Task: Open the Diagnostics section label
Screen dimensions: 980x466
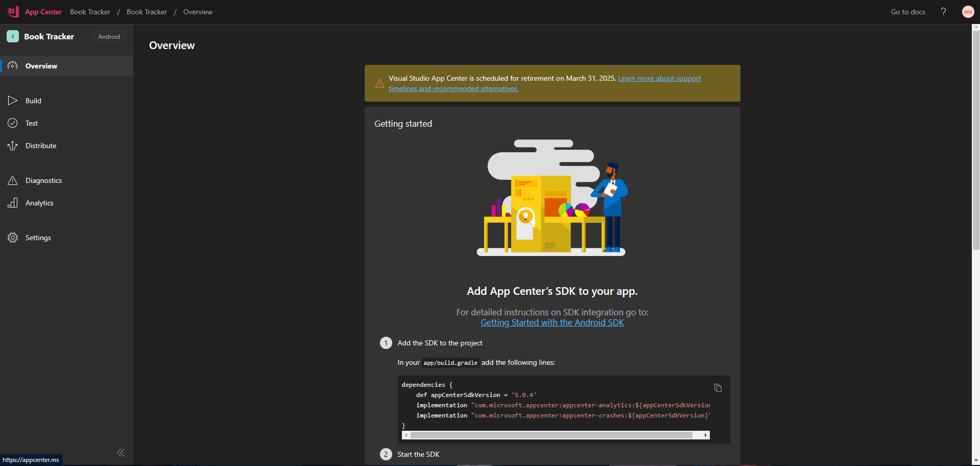Action: pyautogui.click(x=44, y=180)
